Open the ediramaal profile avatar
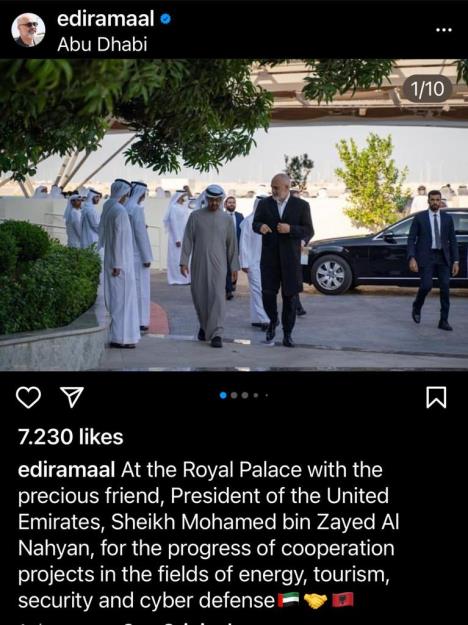The width and height of the screenshot is (468, 625). 28,30
